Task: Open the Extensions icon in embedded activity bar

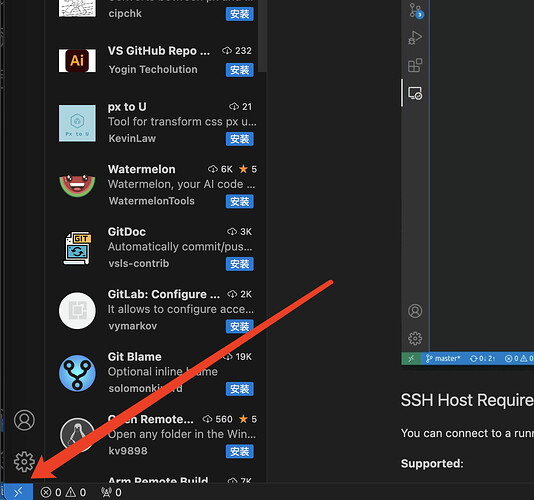Action: click(415, 65)
